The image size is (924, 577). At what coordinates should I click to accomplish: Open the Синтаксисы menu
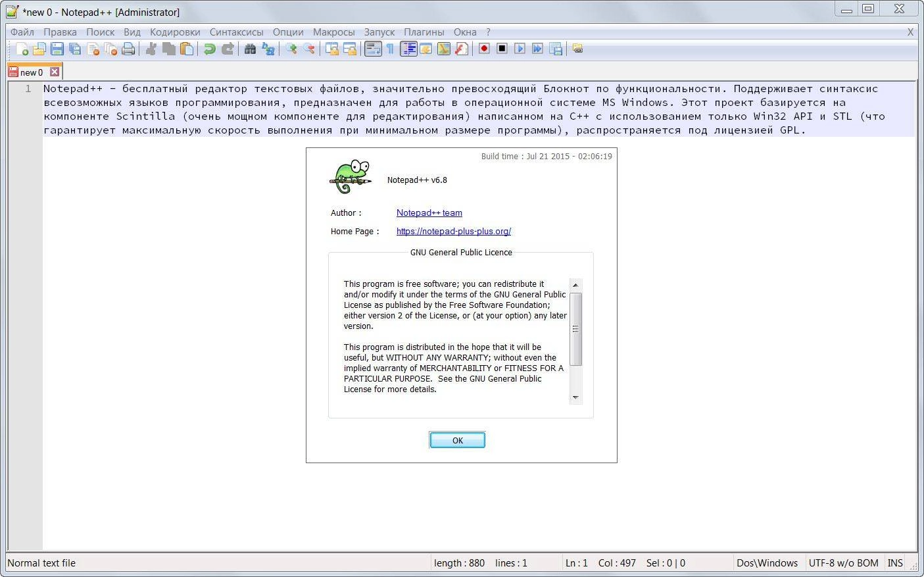236,32
